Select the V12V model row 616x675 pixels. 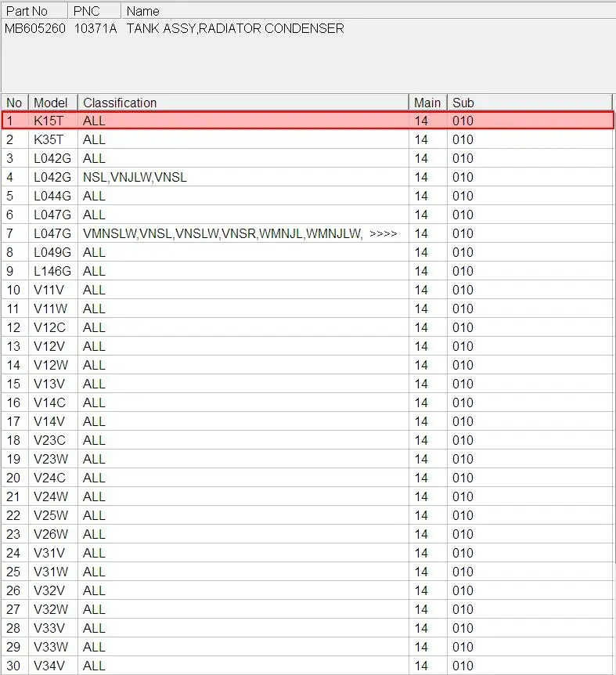point(308,347)
